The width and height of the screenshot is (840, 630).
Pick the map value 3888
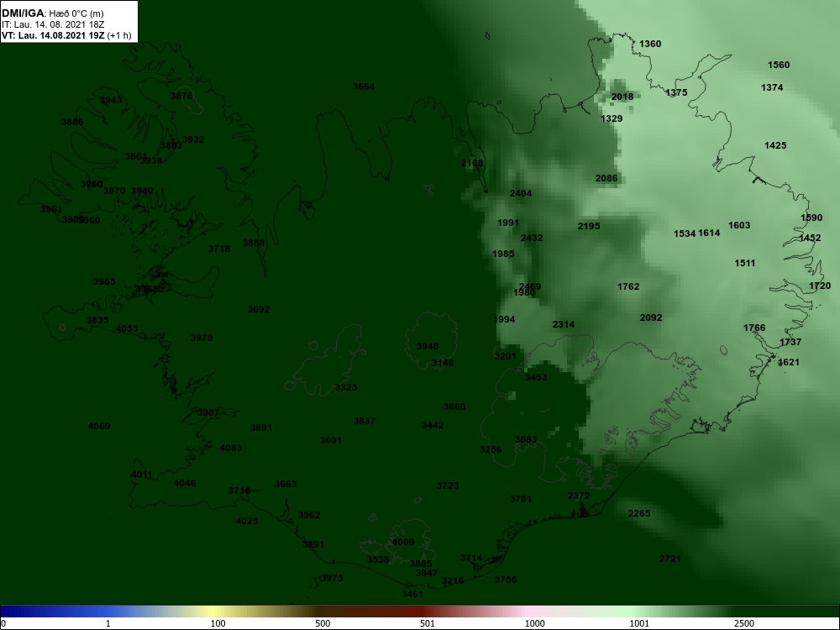pyautogui.click(x=254, y=244)
